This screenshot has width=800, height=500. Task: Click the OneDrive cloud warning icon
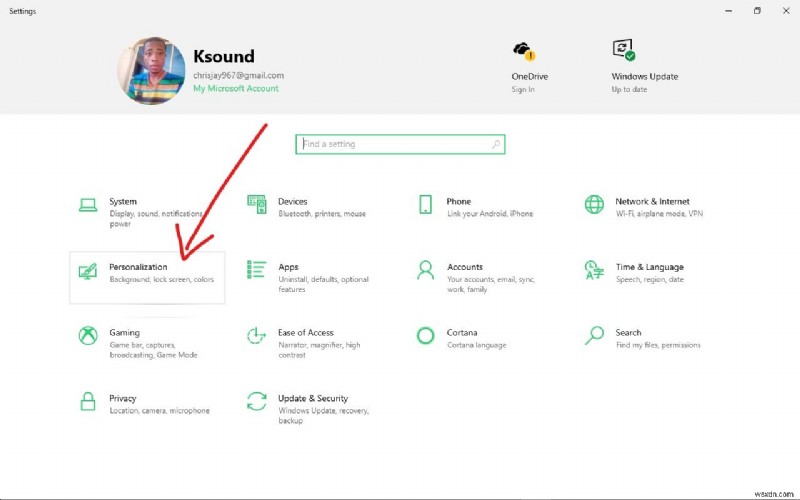coord(524,51)
